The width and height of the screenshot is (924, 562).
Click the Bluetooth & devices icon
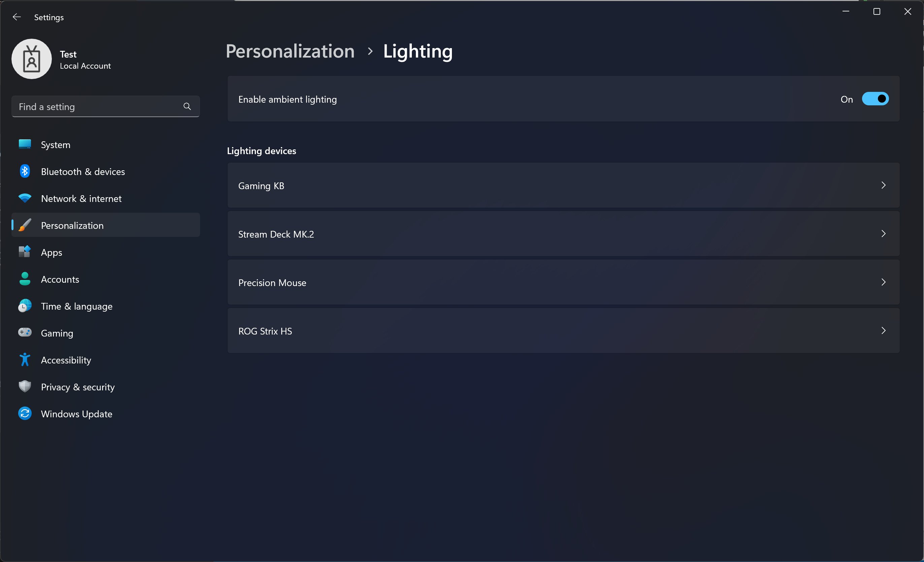pos(25,172)
